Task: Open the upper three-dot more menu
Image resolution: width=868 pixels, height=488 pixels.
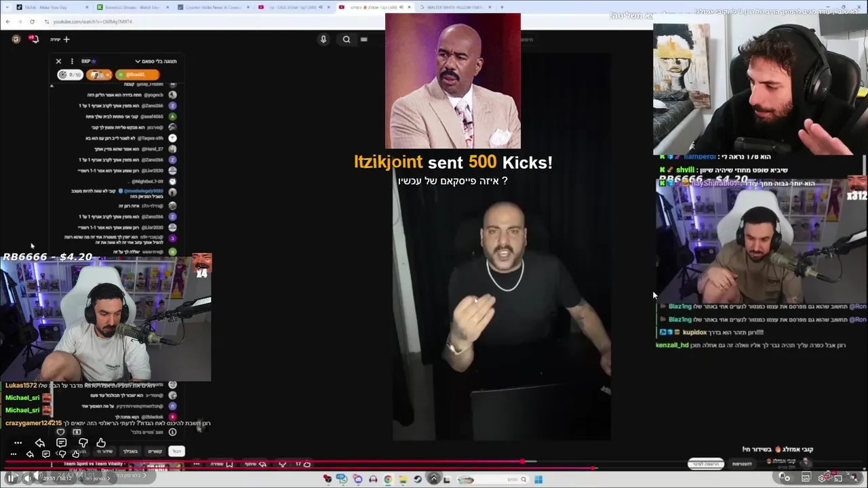Action: [18, 443]
